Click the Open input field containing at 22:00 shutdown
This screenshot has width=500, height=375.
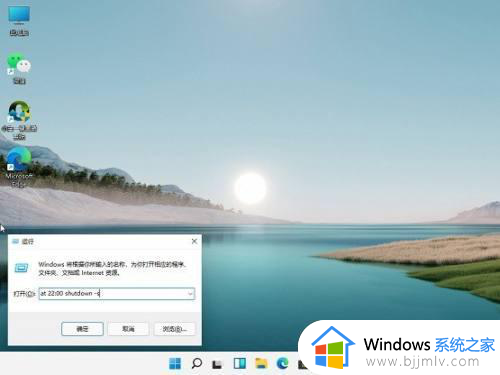tap(117, 294)
